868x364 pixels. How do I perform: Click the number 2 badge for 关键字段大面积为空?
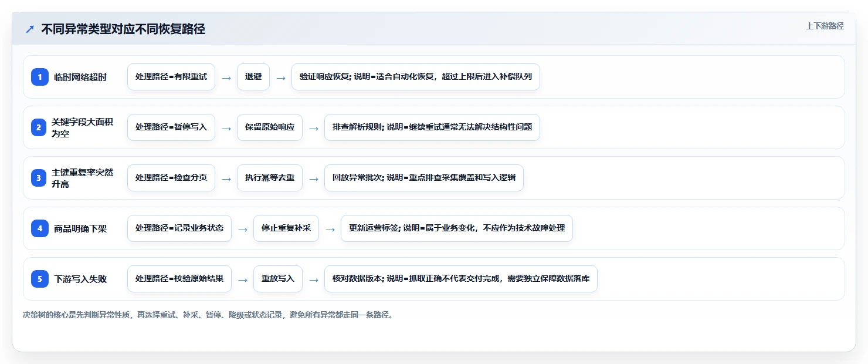click(40, 127)
